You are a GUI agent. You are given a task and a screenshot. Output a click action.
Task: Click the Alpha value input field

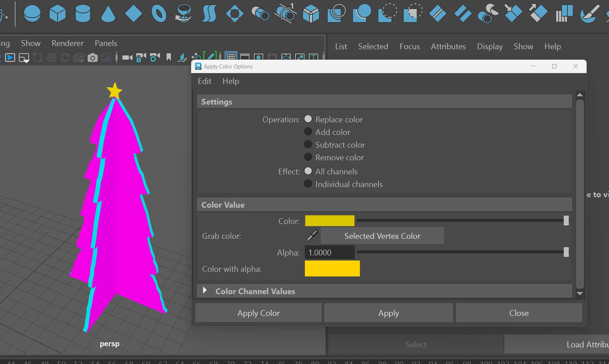(330, 253)
